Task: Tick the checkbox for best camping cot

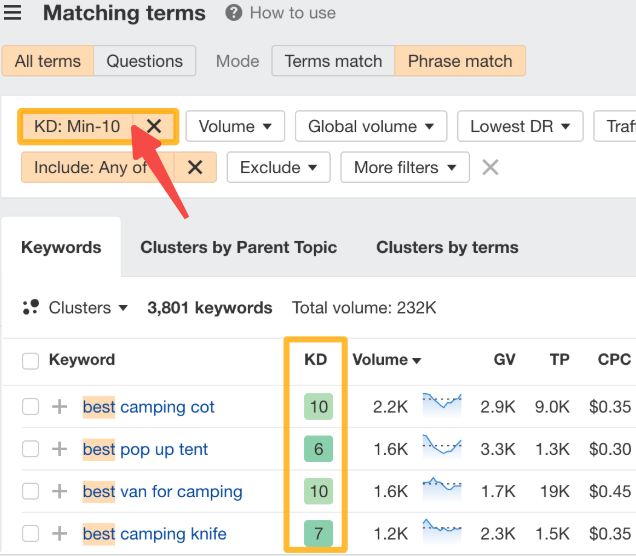Action: (x=31, y=407)
